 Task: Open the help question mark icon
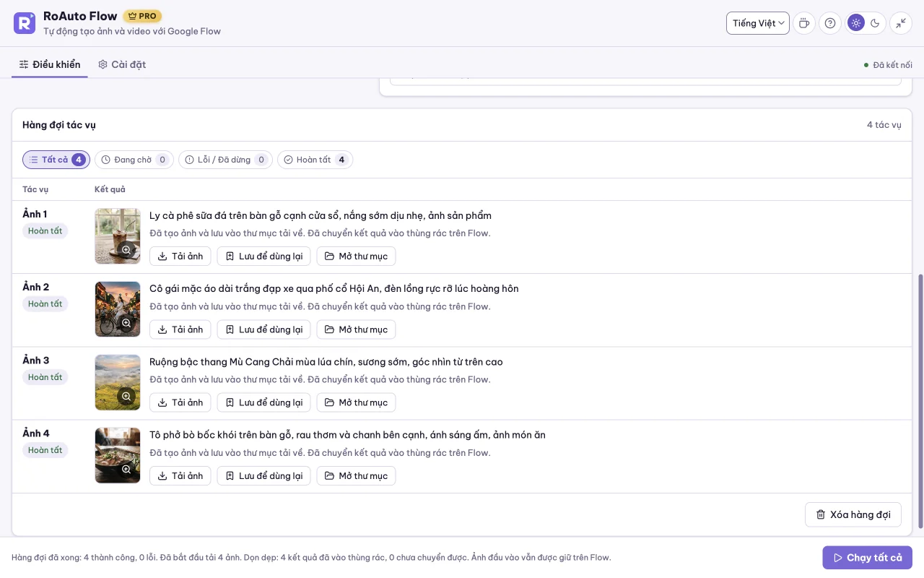[830, 23]
